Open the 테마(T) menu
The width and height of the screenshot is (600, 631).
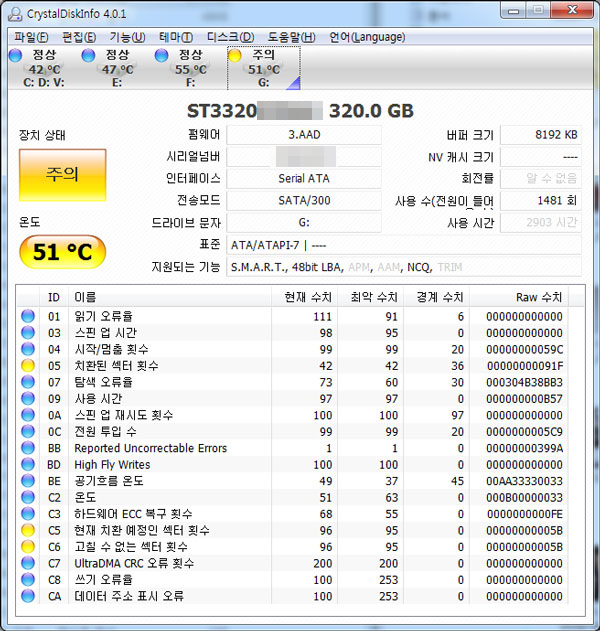[176, 37]
